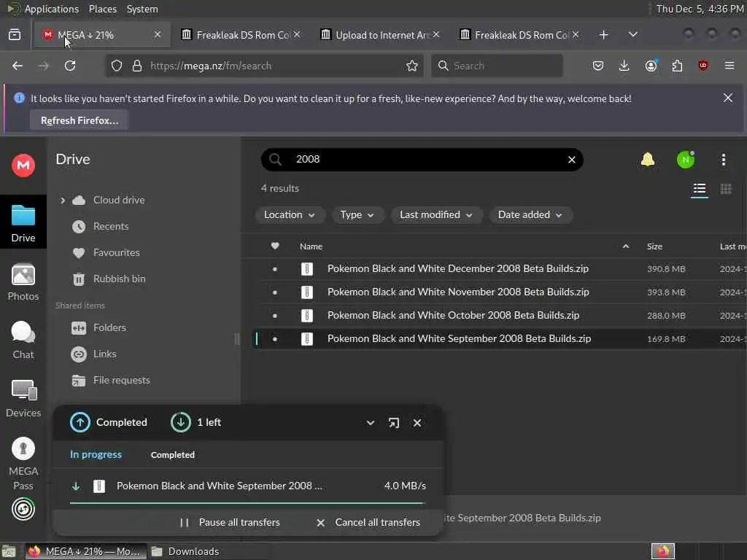Screen dimensions: 747x560
Task: Expand transfers panel to full view
Action: pyautogui.click(x=393, y=423)
